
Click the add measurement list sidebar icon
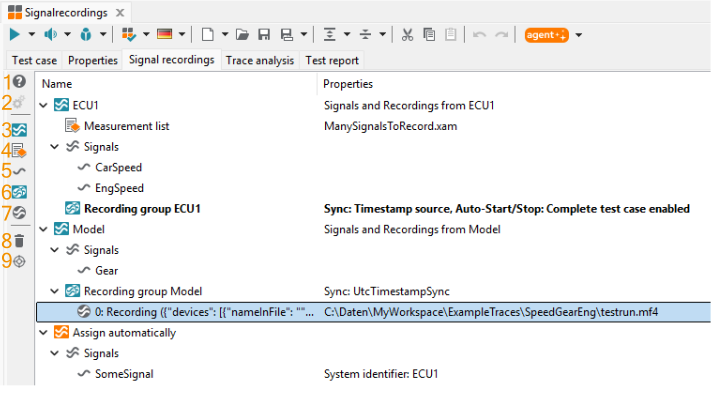[x=19, y=150]
